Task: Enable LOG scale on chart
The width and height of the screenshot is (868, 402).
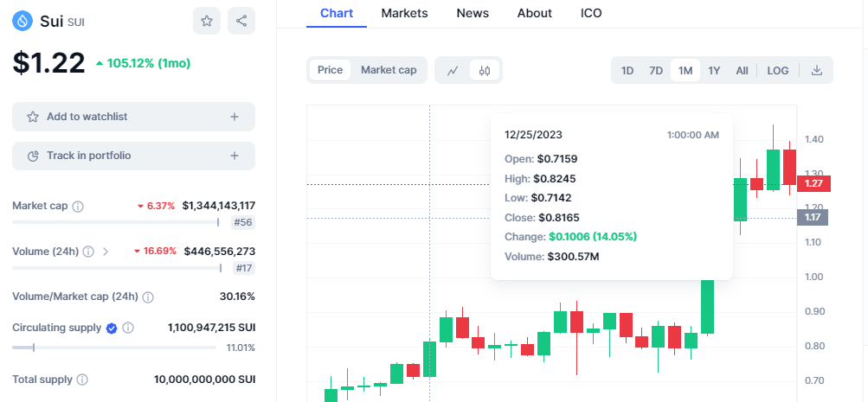Action: tap(778, 70)
